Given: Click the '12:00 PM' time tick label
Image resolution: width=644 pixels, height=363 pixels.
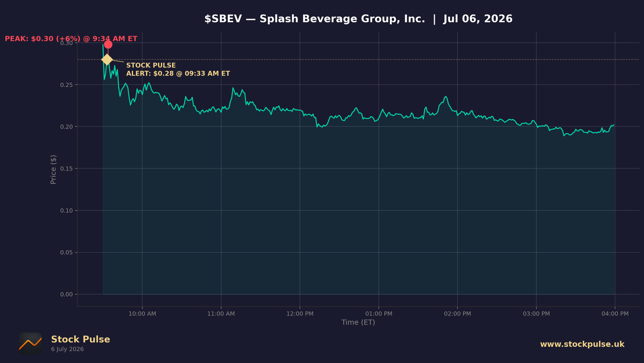Looking at the screenshot, I should (x=300, y=314).
